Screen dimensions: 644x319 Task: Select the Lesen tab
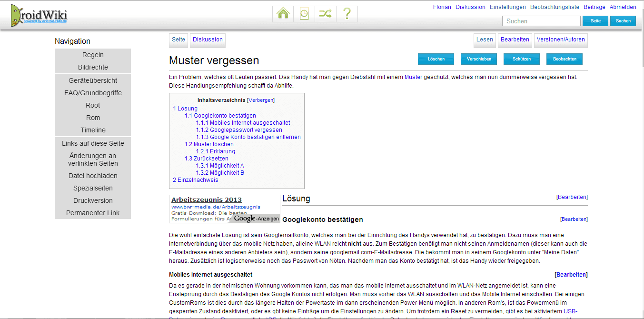(x=485, y=40)
